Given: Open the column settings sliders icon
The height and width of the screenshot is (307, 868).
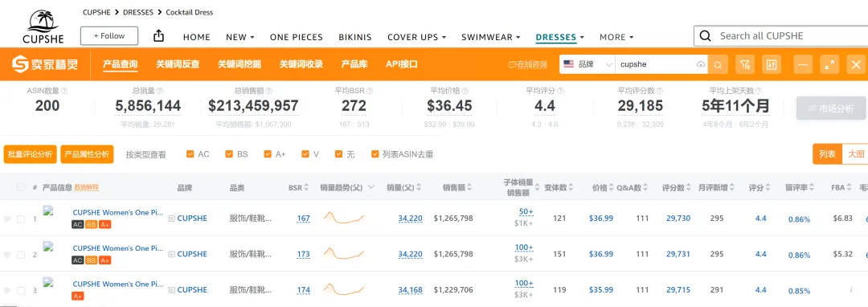Looking at the screenshot, I should pyautogui.click(x=771, y=65).
